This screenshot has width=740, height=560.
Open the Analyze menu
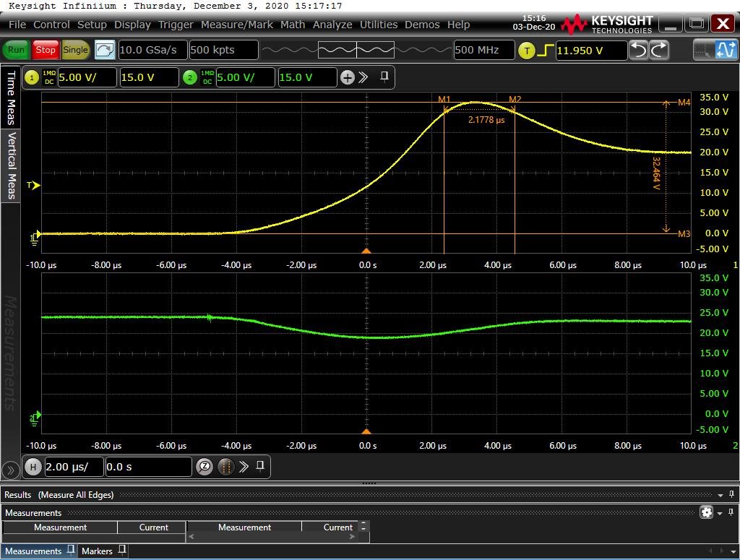[x=332, y=25]
